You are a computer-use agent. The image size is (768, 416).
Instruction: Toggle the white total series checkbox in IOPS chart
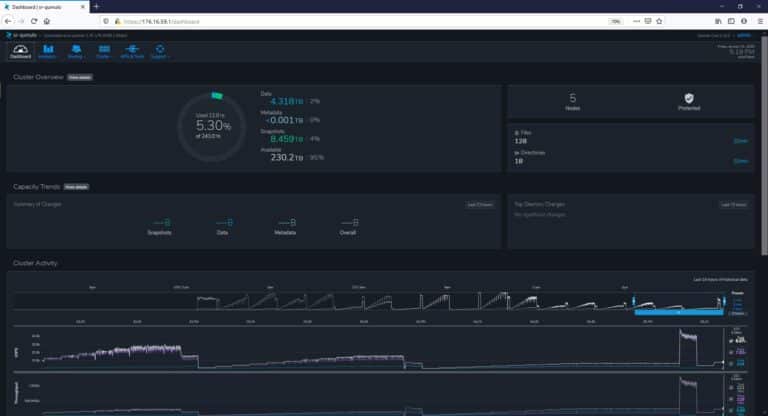[732, 341]
